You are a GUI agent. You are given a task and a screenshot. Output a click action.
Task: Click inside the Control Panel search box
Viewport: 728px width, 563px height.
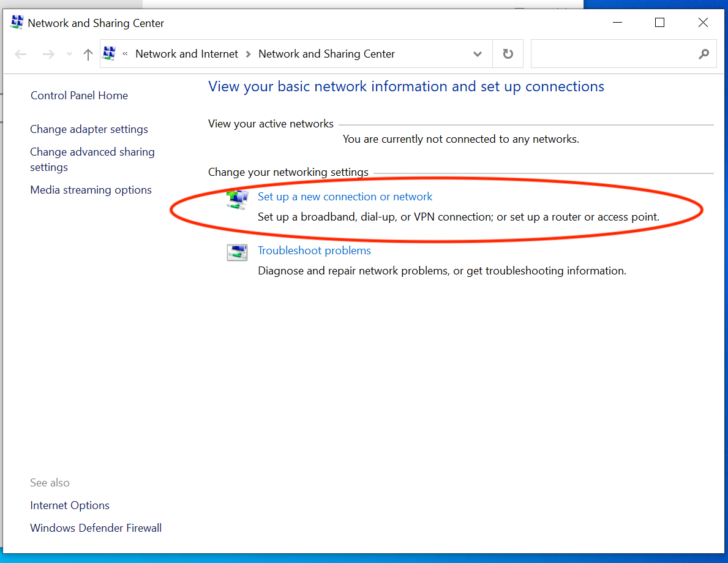point(612,54)
